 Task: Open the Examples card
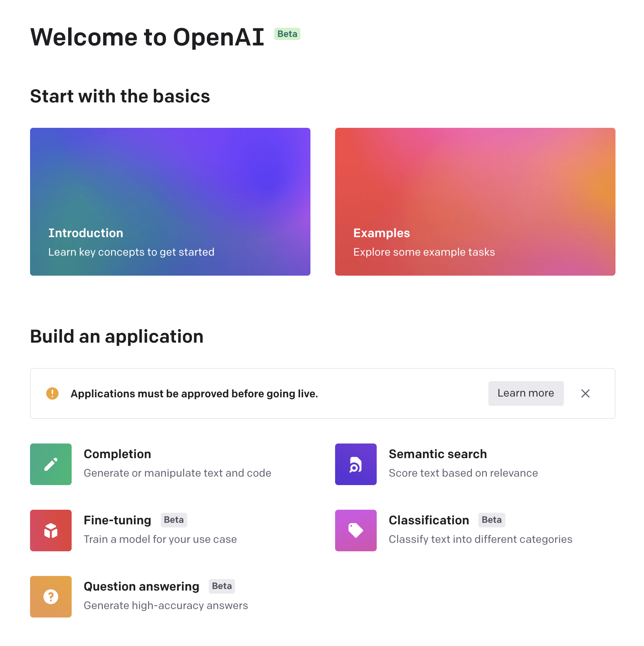[x=475, y=202]
